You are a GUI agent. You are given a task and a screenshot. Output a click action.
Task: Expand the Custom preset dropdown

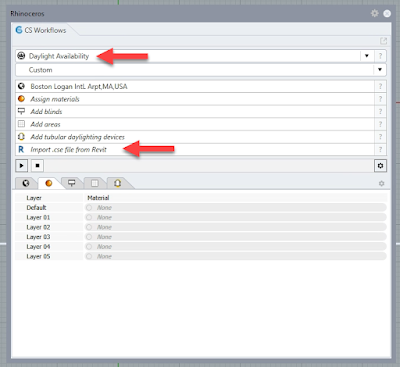tap(380, 70)
